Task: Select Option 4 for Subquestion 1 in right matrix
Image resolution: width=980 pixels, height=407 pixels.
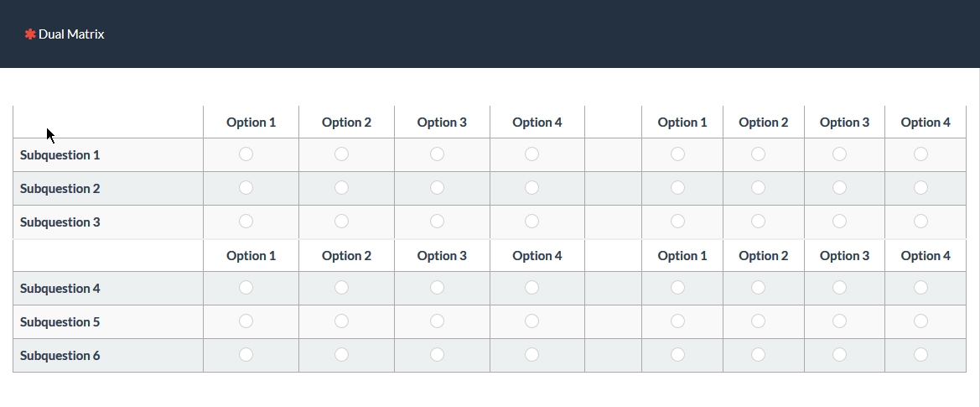Action: point(920,154)
